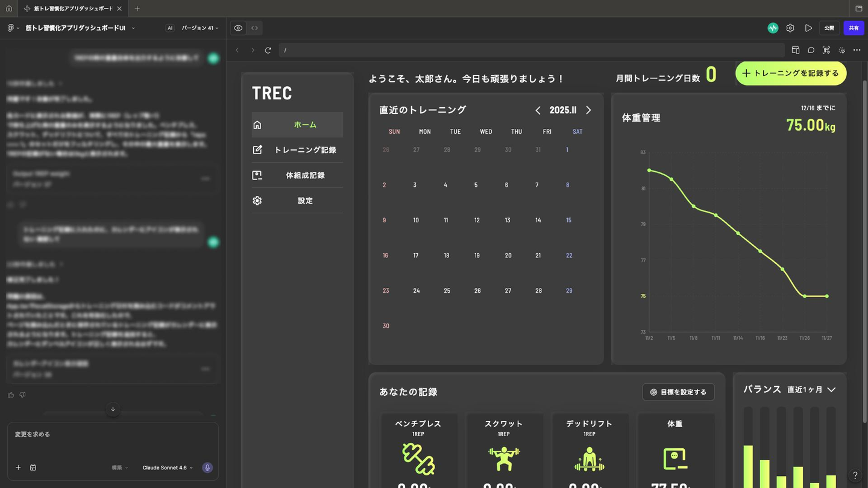Screen dimensions: 868x488
Task: Open the 構築 mode dropdown
Action: coord(120,468)
